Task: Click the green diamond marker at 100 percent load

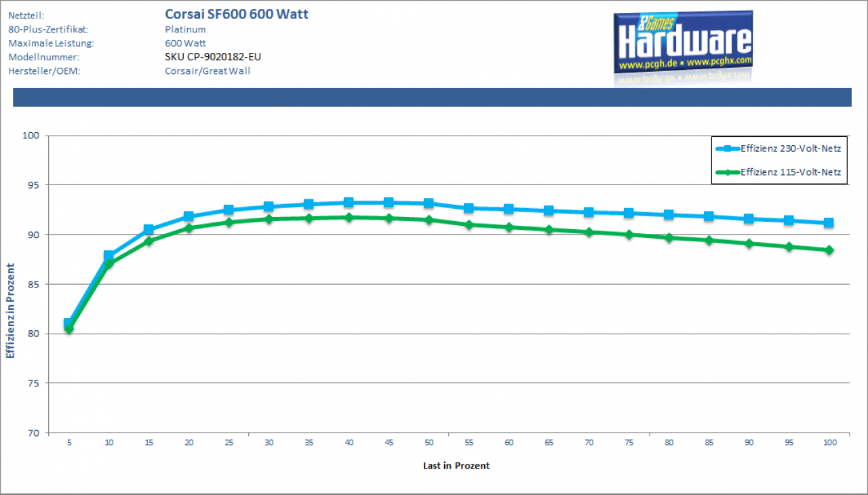Action: [829, 250]
